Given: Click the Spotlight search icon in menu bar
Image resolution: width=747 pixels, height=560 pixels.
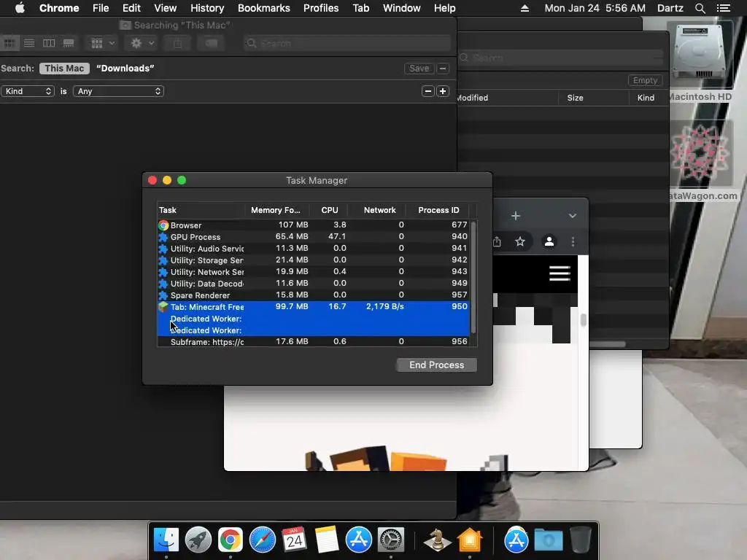Looking at the screenshot, I should 700,8.
